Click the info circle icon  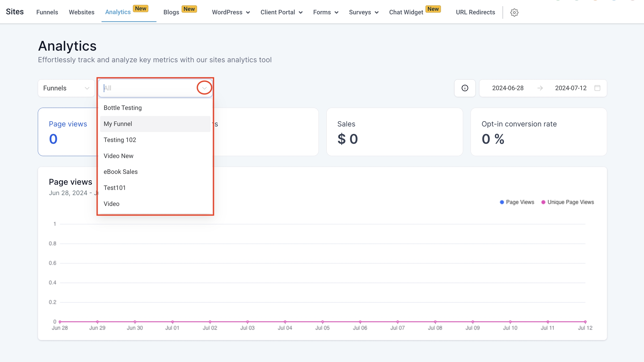465,88
